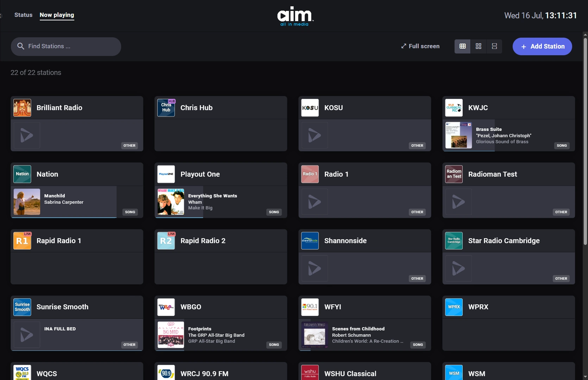
Task: Click the 'Sabrina Carpenter' artist text
Action: pos(64,202)
